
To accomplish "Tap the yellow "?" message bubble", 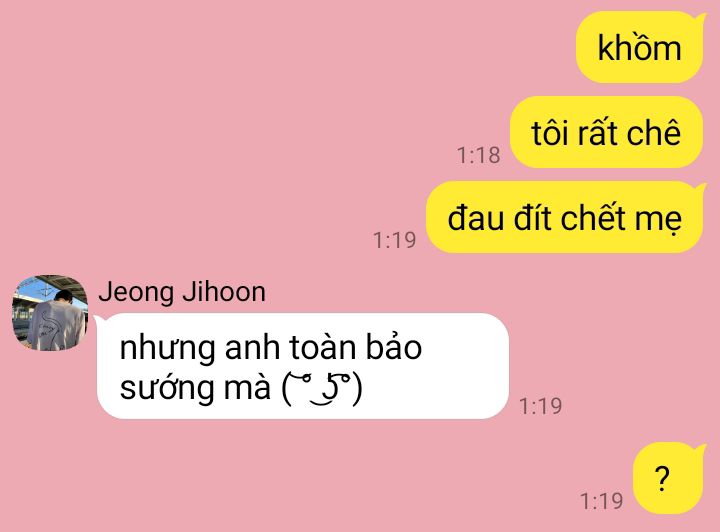I will (x=669, y=478).
